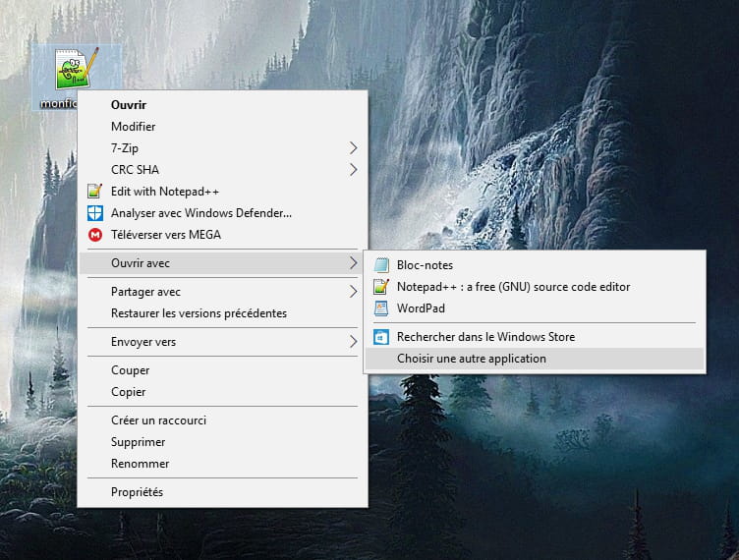Click Choisir une autre application
This screenshot has width=739, height=560.
[535, 359]
